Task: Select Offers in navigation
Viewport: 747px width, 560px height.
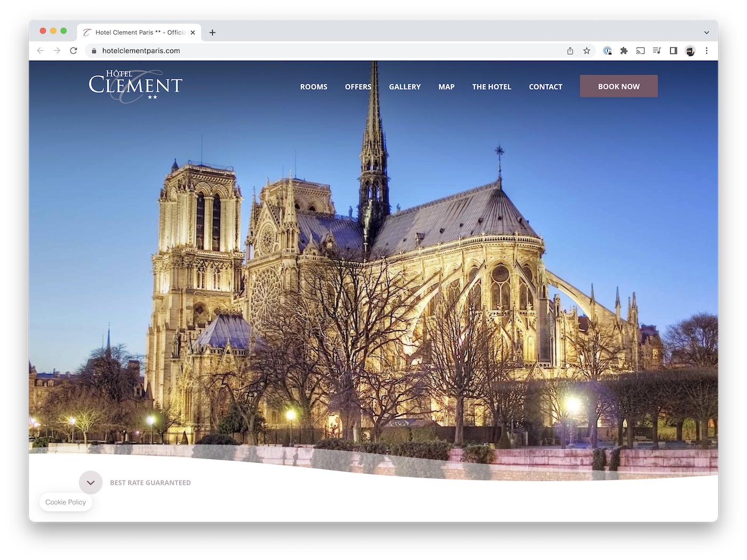Action: 358,87
